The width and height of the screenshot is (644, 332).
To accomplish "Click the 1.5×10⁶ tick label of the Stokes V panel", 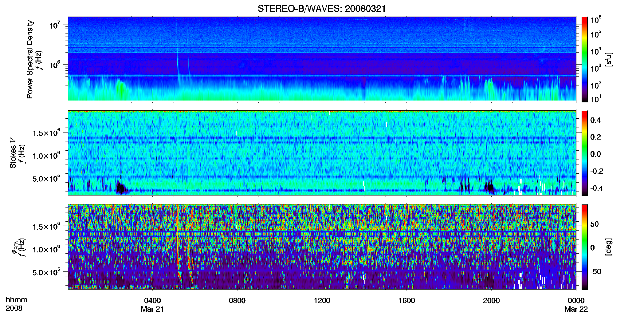I will coord(46,133).
